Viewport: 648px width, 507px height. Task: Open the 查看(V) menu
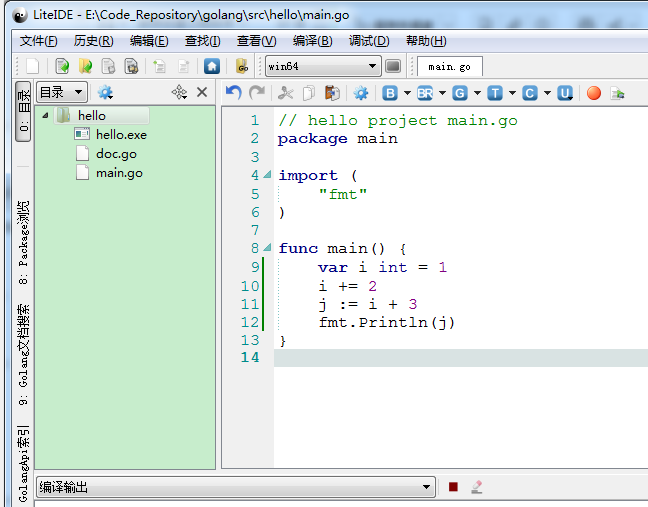pos(256,41)
